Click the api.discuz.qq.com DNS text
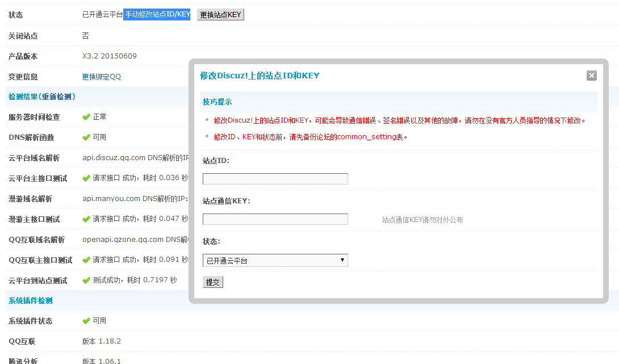619x364 pixels. pyautogui.click(x=135, y=158)
